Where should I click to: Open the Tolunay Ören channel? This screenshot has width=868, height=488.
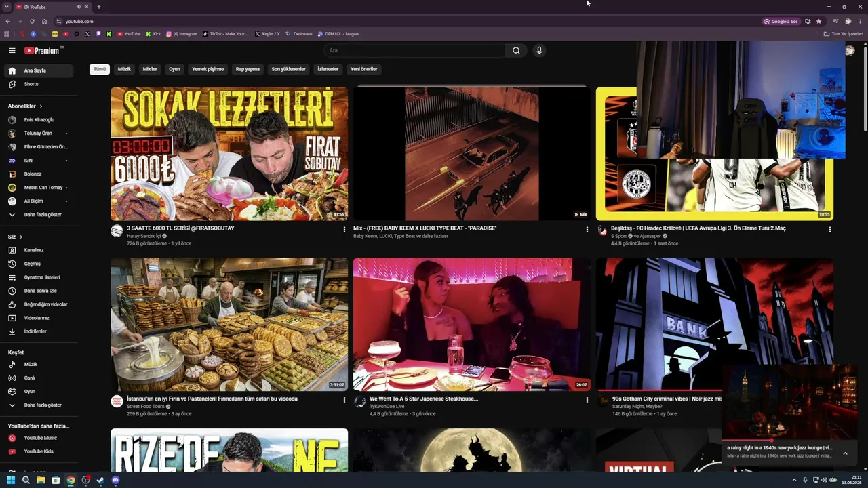pyautogui.click(x=38, y=134)
